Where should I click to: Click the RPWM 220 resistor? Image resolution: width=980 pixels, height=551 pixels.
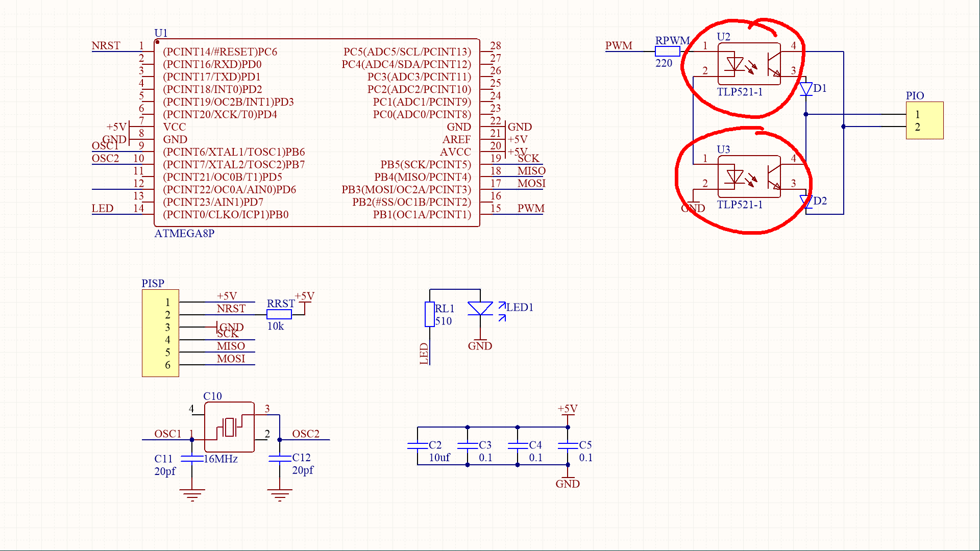667,51
